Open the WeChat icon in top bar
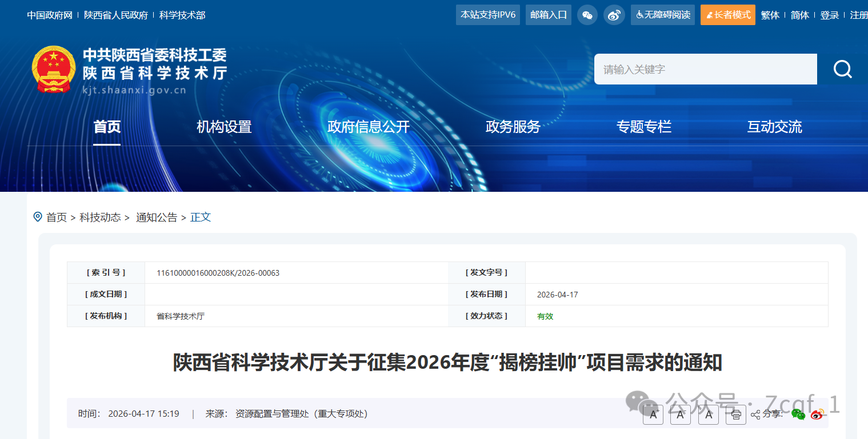Image resolution: width=868 pixels, height=439 pixels. pyautogui.click(x=587, y=15)
